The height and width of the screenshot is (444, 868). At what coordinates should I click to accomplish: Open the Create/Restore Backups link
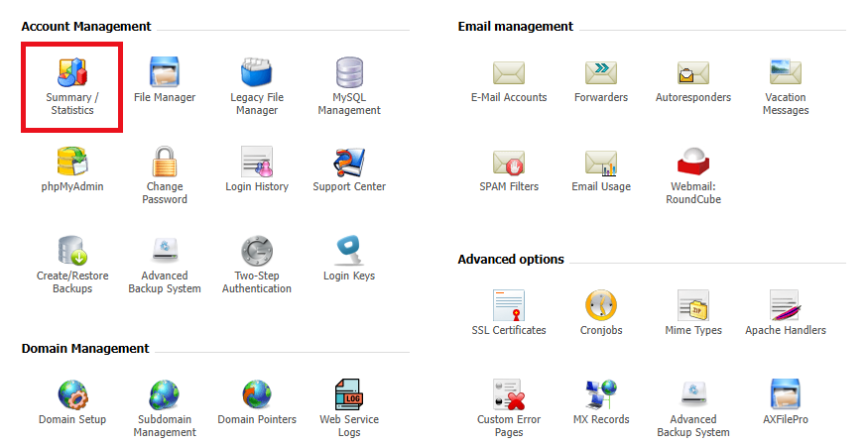(72, 282)
